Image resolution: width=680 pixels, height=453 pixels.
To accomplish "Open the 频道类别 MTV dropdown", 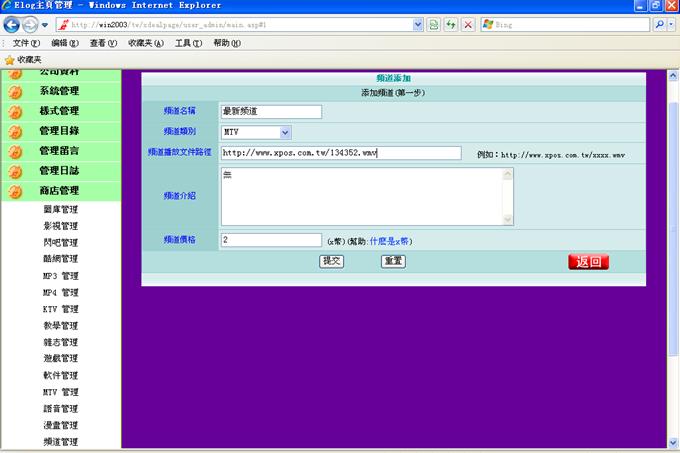I will click(285, 132).
